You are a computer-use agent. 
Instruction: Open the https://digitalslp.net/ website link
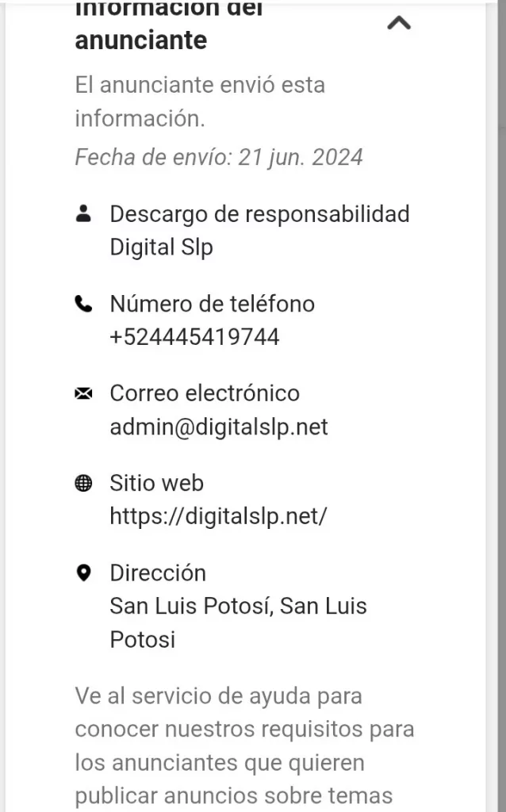(x=218, y=516)
